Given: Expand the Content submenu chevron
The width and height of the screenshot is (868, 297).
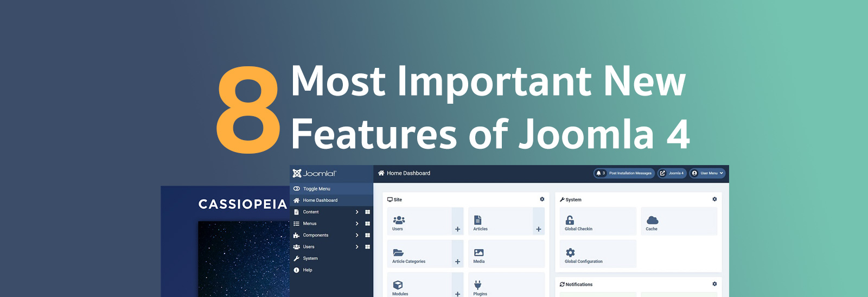Looking at the screenshot, I should (357, 212).
